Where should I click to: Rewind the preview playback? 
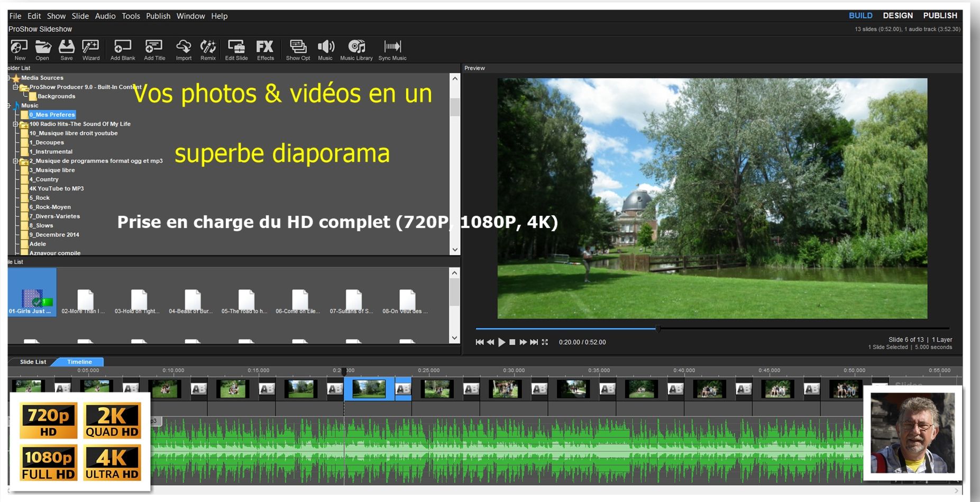490,342
